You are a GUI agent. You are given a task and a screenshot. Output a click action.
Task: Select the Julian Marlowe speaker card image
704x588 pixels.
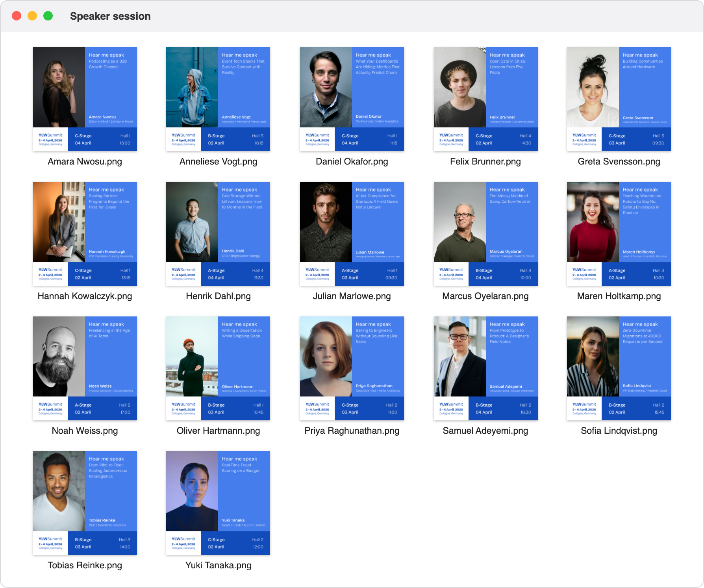coord(352,234)
